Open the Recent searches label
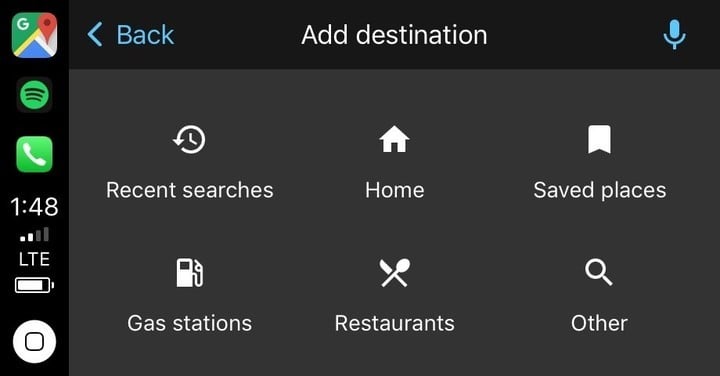 click(190, 190)
